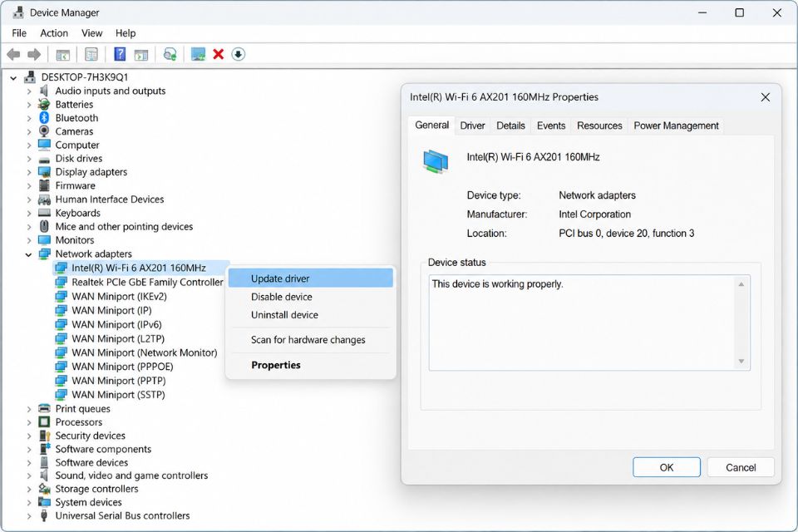Screen dimensions: 798x532
Task: Open the Help menu
Action: pyautogui.click(x=126, y=33)
